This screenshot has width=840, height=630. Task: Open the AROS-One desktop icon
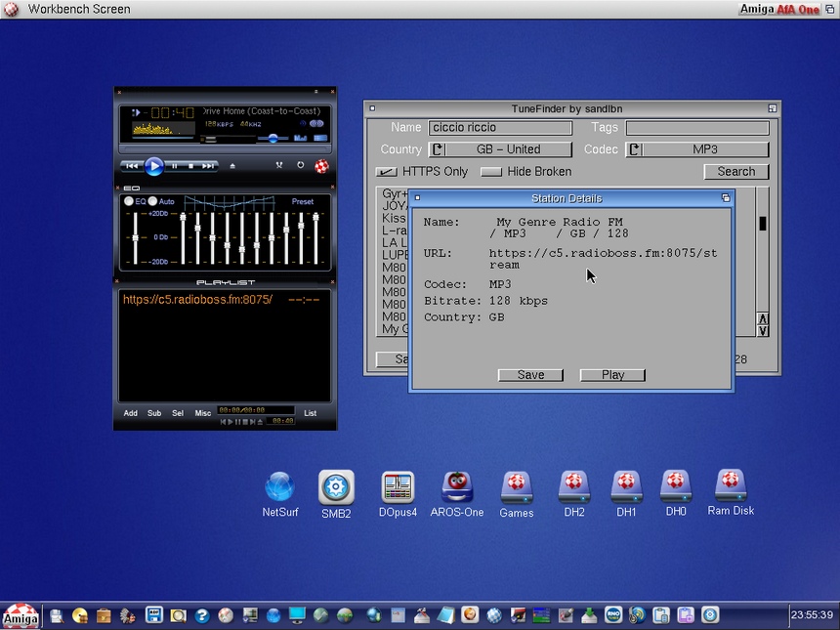click(x=457, y=494)
